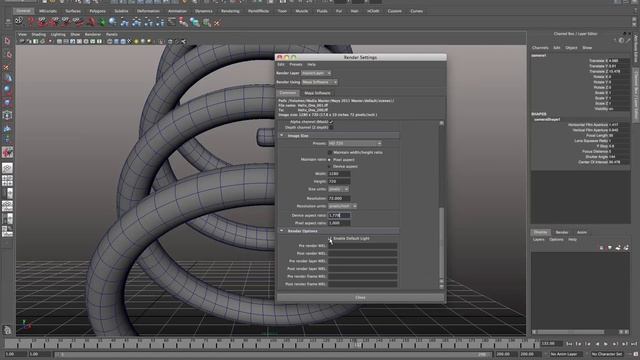The height and width of the screenshot is (360, 640).
Task: Click the blue sphere shelf icon
Action: 113,22
